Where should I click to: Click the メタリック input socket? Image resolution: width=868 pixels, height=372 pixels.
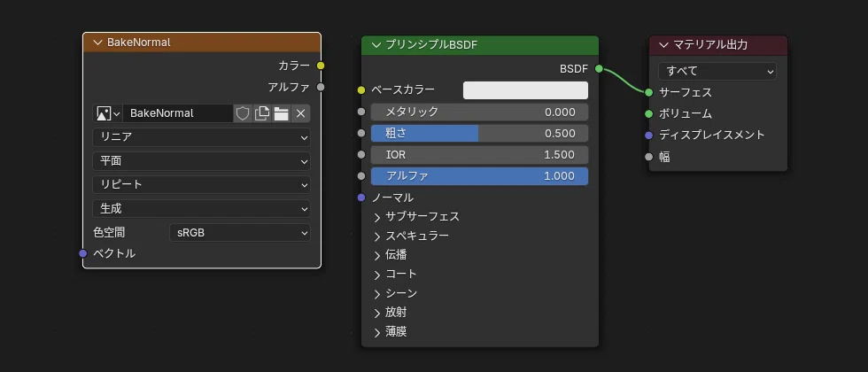pyautogui.click(x=361, y=112)
